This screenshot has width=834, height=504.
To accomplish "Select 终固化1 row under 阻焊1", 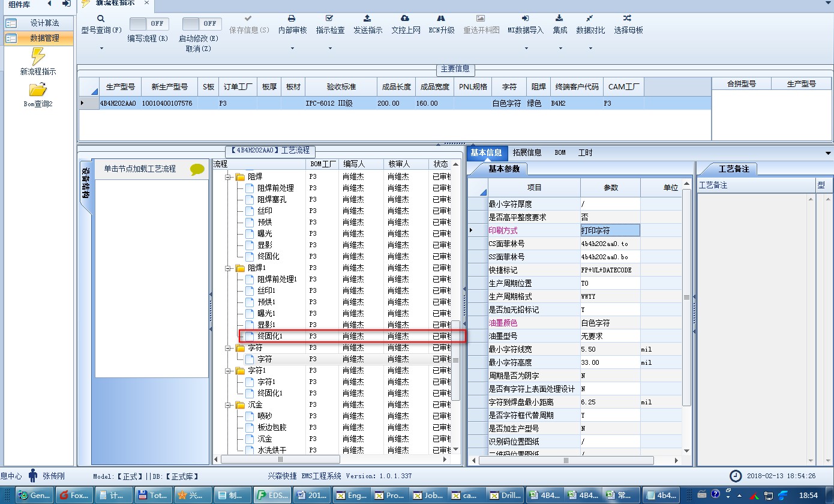I will 352,336.
